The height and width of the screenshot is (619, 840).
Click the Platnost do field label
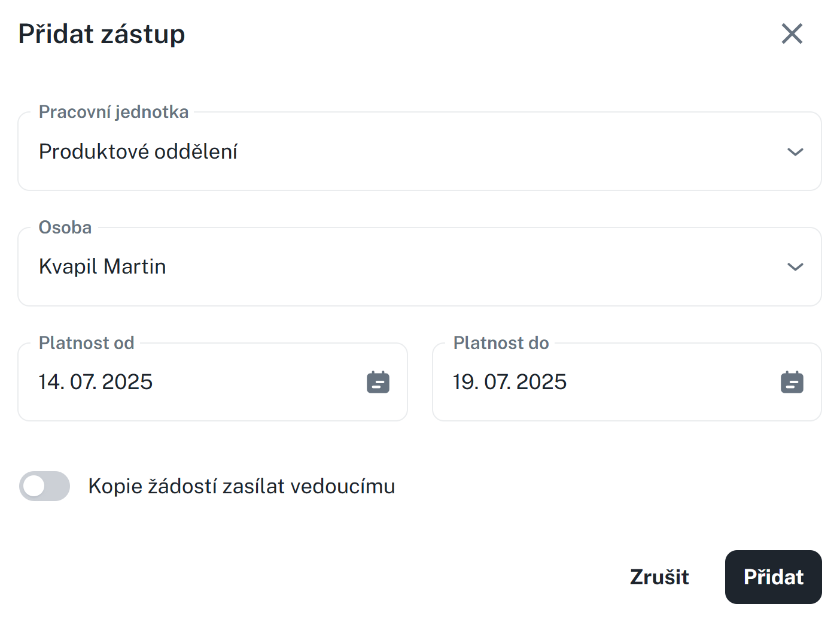click(501, 343)
